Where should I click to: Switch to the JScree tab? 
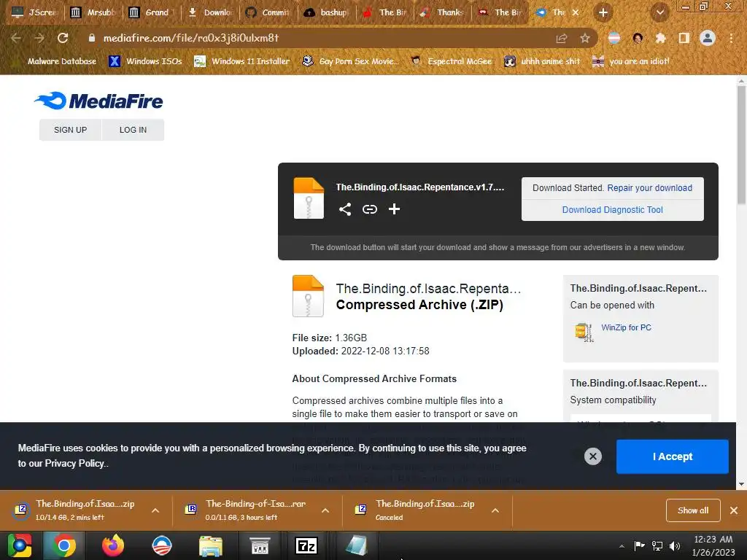point(34,12)
